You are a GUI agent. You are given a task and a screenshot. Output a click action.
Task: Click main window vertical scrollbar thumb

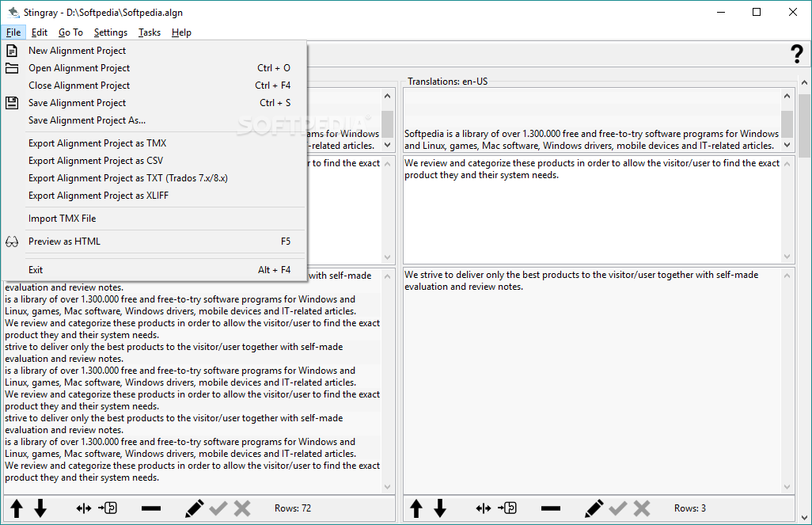point(804,125)
